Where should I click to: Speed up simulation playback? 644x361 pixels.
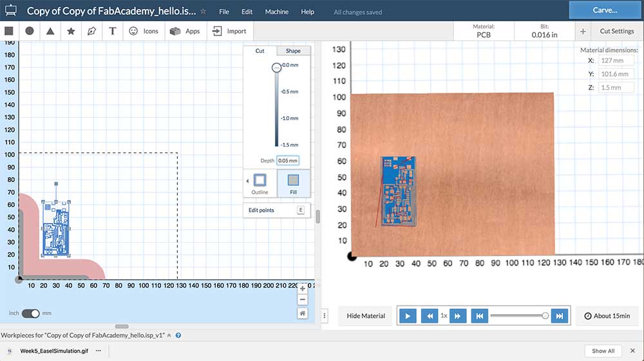(457, 316)
